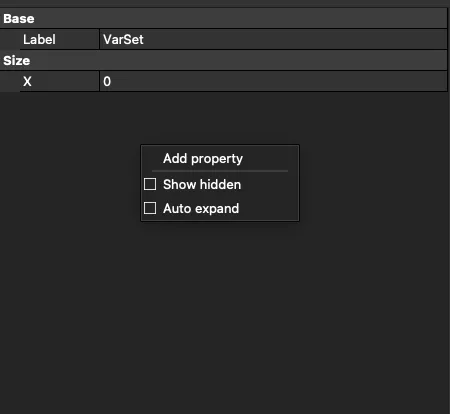The image size is (450, 414).
Task: Edit the X size value showing 0
Action: (273, 81)
